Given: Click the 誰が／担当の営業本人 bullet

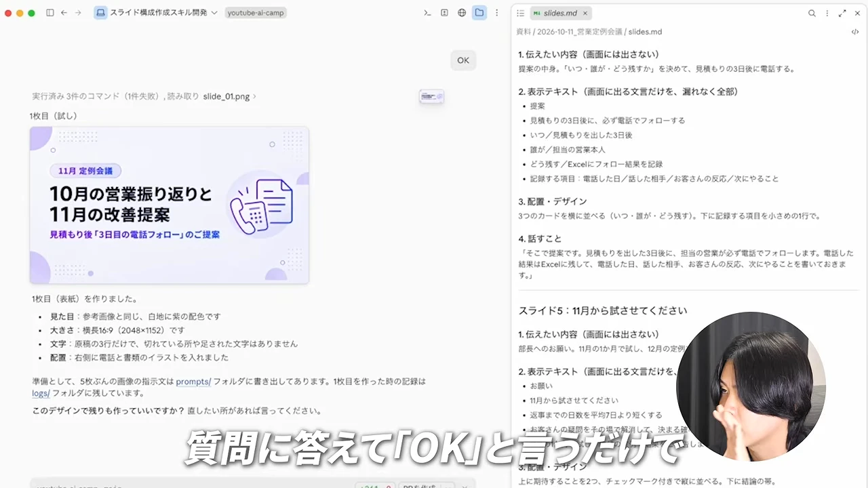Looking at the screenshot, I should point(568,150).
